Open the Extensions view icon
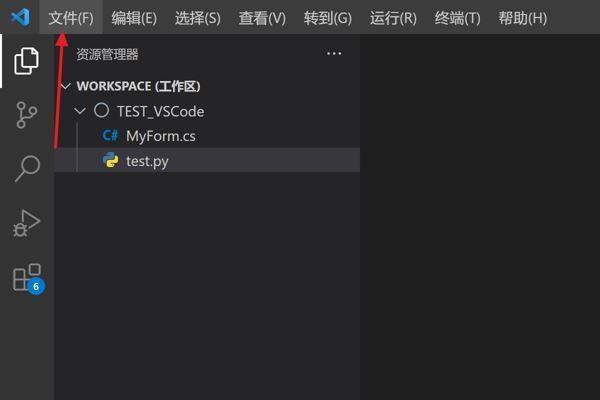 click(27, 276)
